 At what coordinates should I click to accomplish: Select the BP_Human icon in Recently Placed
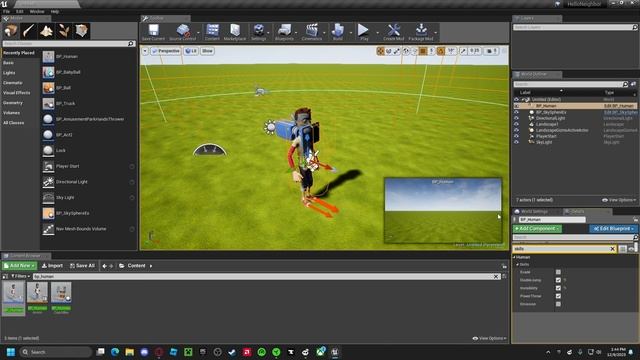point(48,56)
